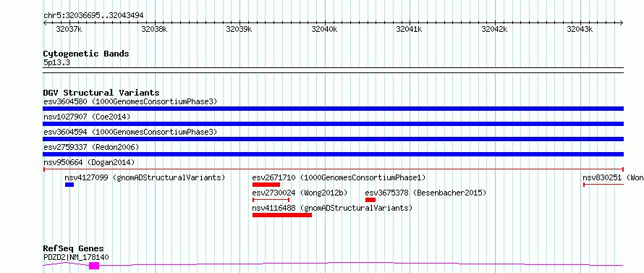This screenshot has width=644, height=273.
Task: Click the esv2671710 red variant block
Action: point(266,185)
